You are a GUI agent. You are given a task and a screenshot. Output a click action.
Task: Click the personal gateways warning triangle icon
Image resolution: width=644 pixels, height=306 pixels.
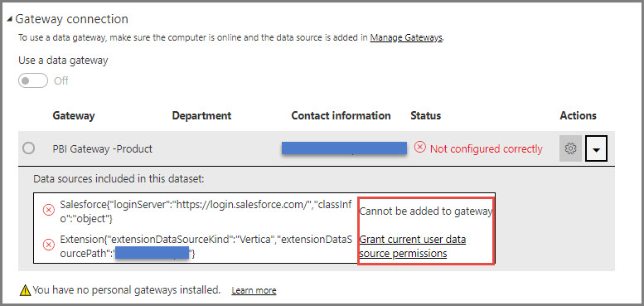[26, 290]
